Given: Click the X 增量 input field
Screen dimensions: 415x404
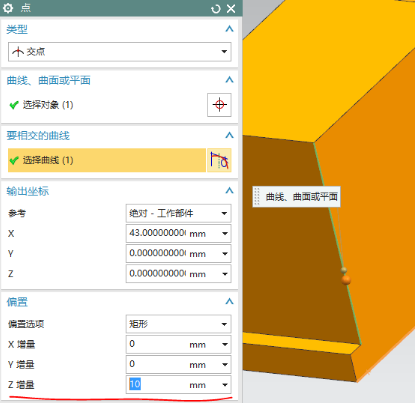Looking at the screenshot, I should click(x=157, y=344).
